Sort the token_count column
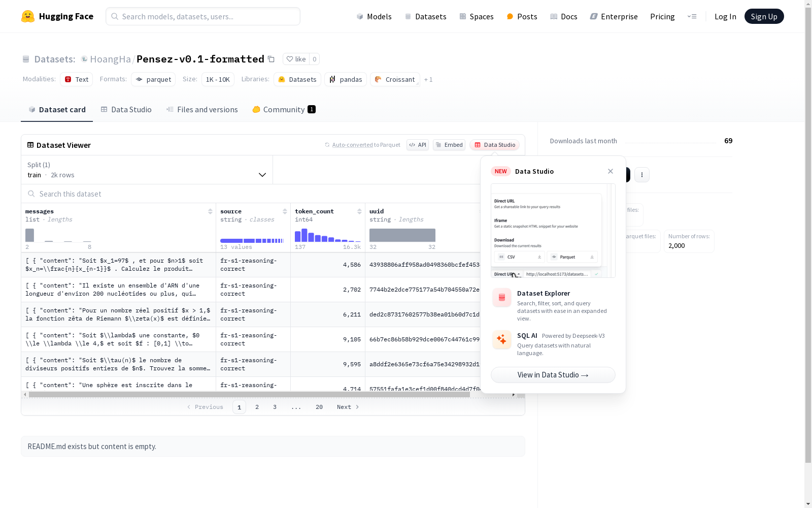 359,211
